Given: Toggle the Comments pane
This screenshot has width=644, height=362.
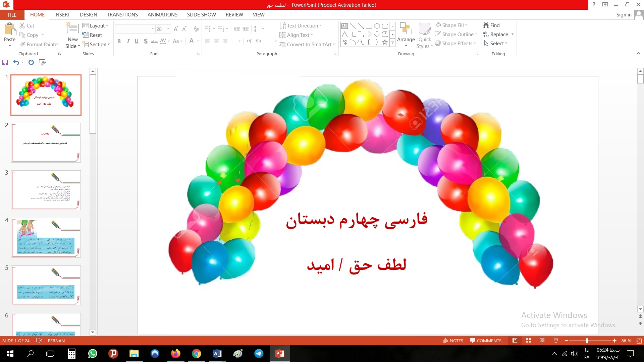Looking at the screenshot, I should click(486, 341).
